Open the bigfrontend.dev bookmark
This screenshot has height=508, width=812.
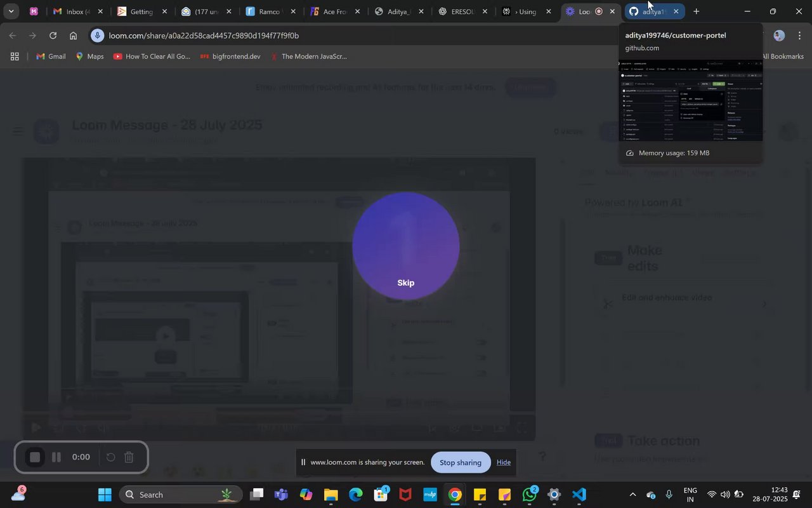point(230,57)
